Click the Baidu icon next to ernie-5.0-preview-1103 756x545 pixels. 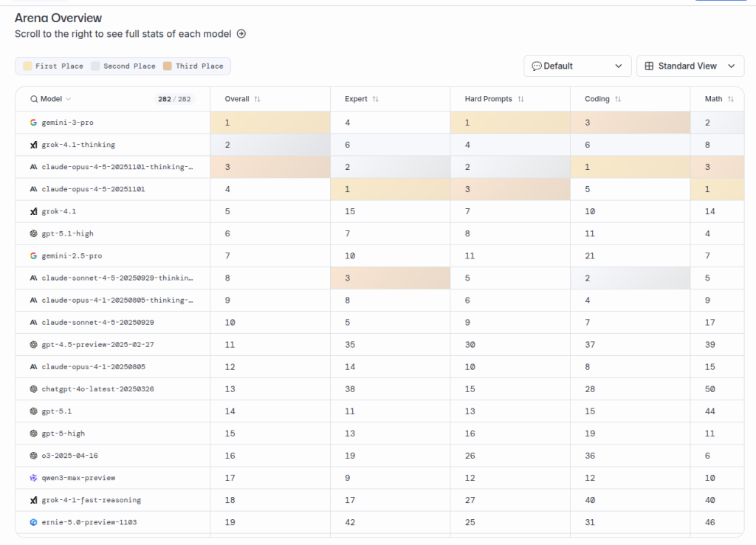(x=33, y=522)
